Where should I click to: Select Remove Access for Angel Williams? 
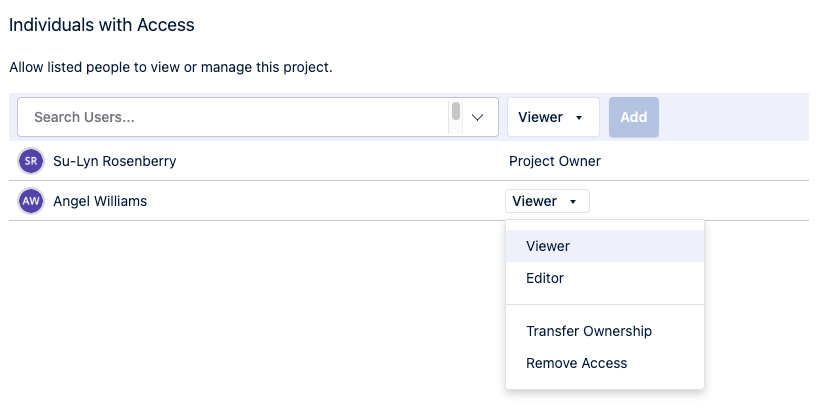[x=577, y=363]
